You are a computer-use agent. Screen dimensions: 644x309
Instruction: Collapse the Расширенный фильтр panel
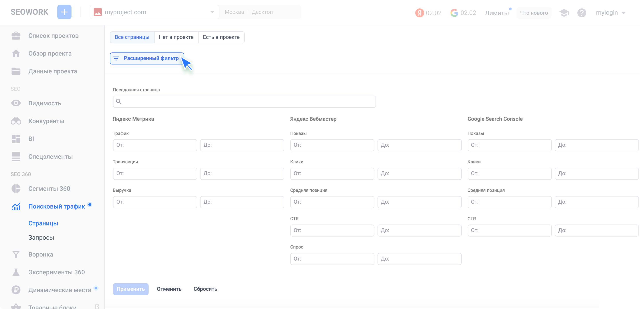[147, 58]
